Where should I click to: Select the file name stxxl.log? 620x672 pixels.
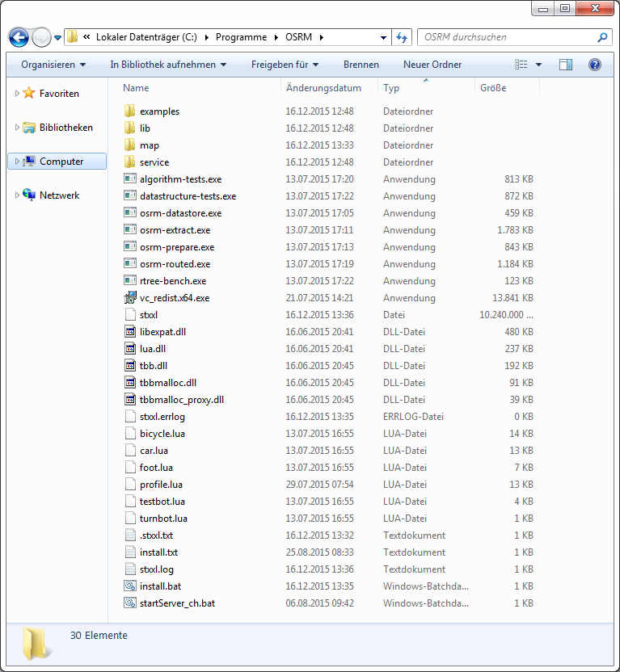(157, 569)
